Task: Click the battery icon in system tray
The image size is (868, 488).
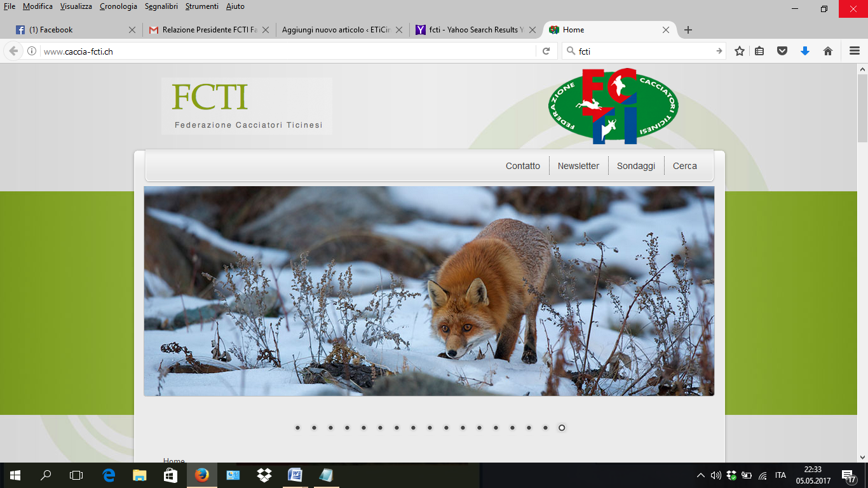Action: coord(747,475)
